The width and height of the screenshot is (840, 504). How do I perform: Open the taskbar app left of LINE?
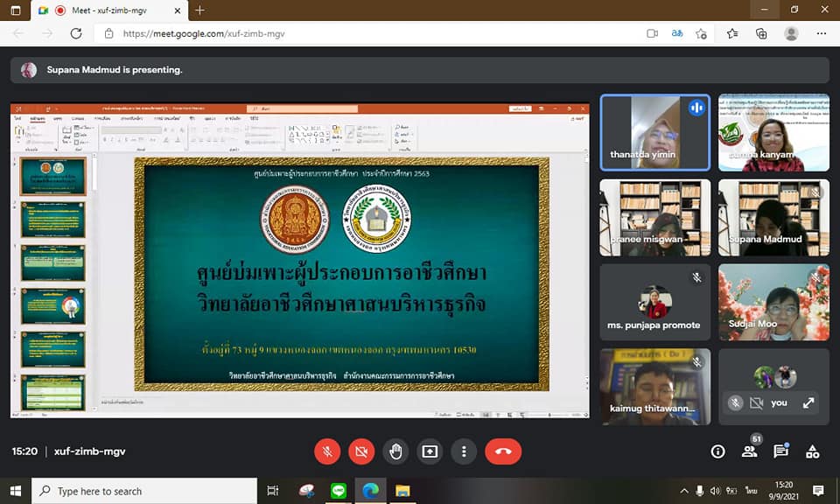click(306, 491)
